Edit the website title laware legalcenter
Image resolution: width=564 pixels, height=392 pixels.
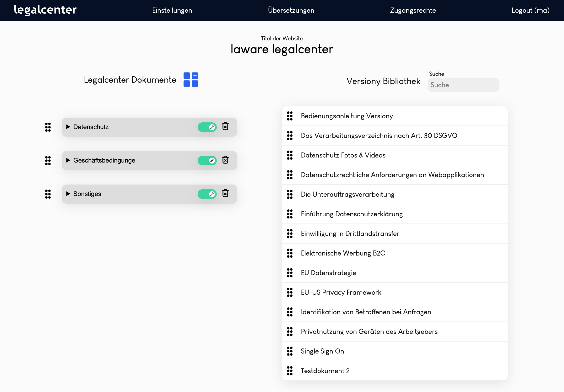[282, 49]
